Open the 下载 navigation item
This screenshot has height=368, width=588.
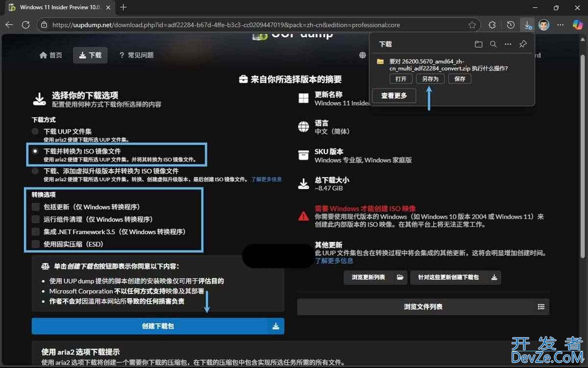(90, 55)
